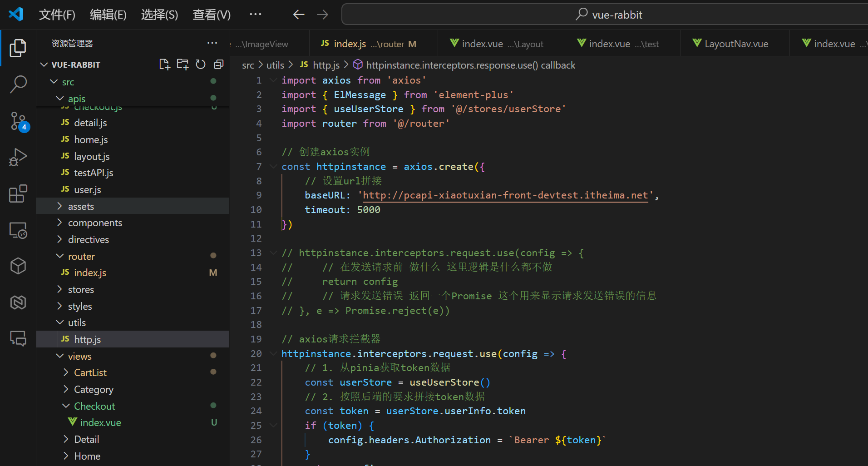Image resolution: width=868 pixels, height=466 pixels.
Task: Switch to index.vue test tab
Action: [x=623, y=44]
